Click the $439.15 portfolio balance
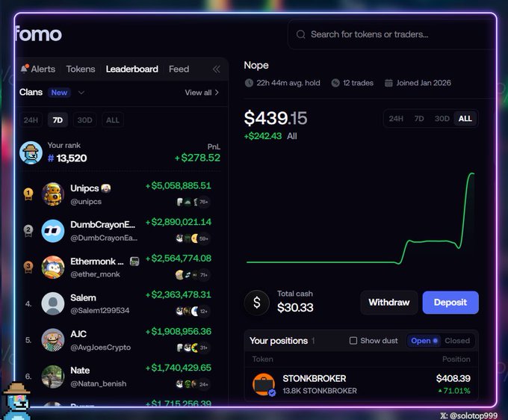Viewport: 508px width, 420px height. [276, 118]
